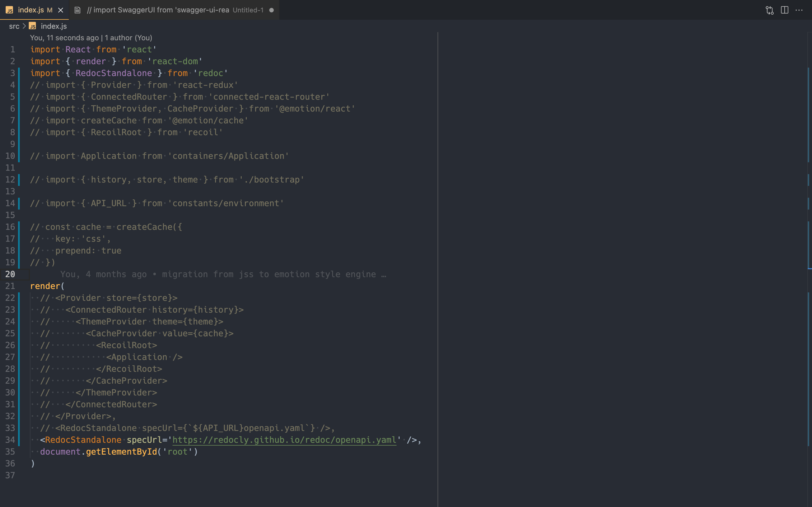Viewport: 812px width, 507px height.
Task: Open the src breadcrumb dropdown
Action: 14,26
